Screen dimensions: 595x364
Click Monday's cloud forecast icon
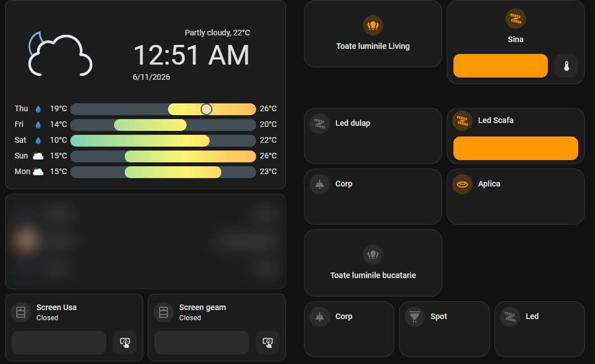click(x=38, y=171)
